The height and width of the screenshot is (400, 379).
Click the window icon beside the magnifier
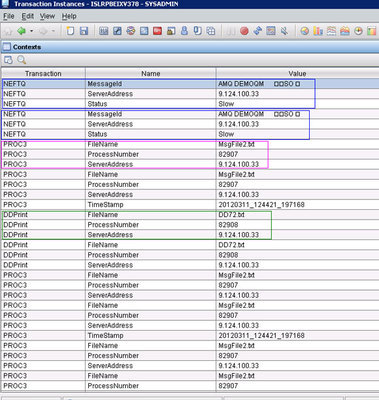[x=8, y=60]
